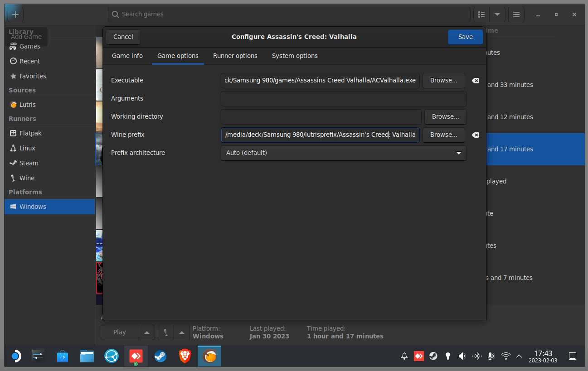Browse for the Wine prefix folder
This screenshot has height=371, width=588.
444,135
